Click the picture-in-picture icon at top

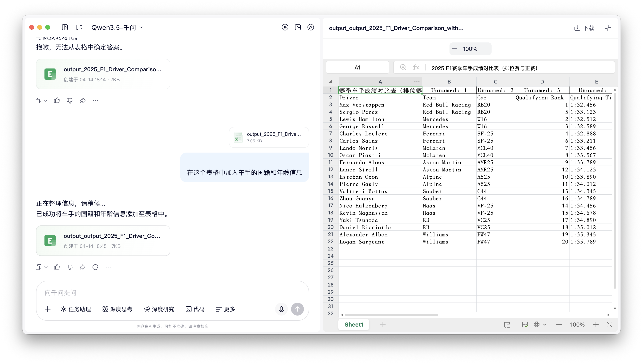pos(297,27)
